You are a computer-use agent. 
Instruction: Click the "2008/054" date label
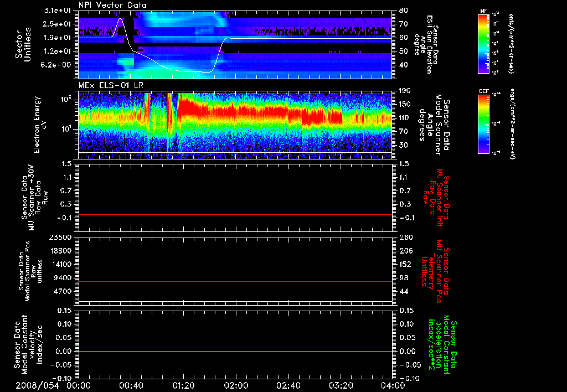click(x=37, y=386)
